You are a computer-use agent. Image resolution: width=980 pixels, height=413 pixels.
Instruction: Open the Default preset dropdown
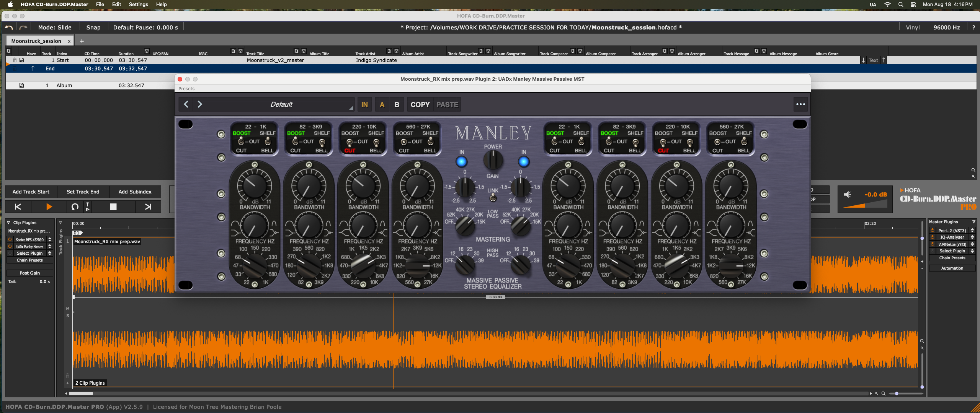[281, 104]
